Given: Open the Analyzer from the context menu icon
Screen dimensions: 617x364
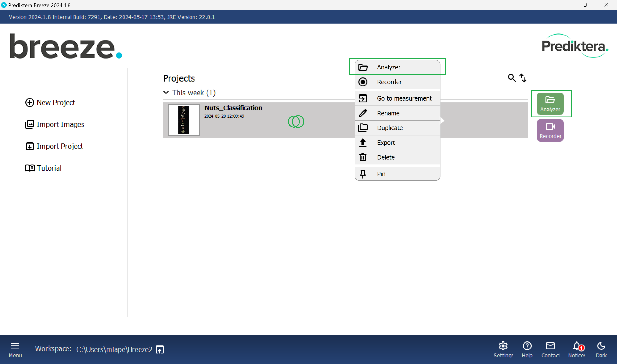Looking at the screenshot, I should [x=363, y=67].
